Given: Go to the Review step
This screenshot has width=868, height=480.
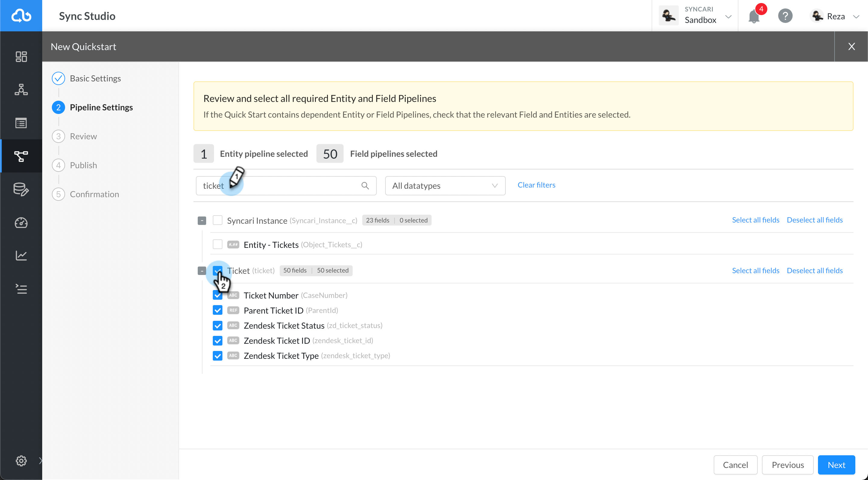Looking at the screenshot, I should pos(83,136).
